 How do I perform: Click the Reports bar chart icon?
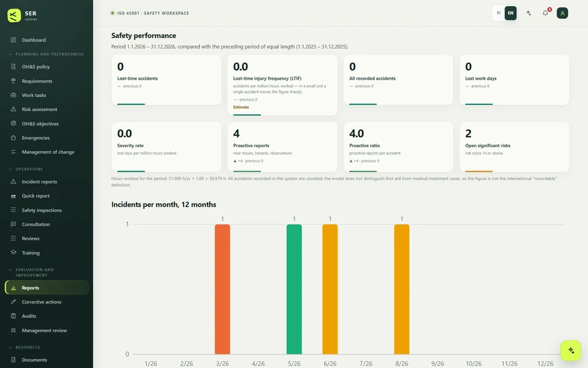pos(13,288)
